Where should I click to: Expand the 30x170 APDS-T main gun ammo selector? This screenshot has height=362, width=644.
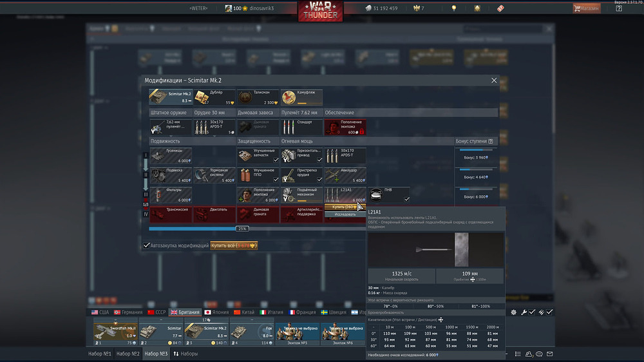[x=214, y=127]
